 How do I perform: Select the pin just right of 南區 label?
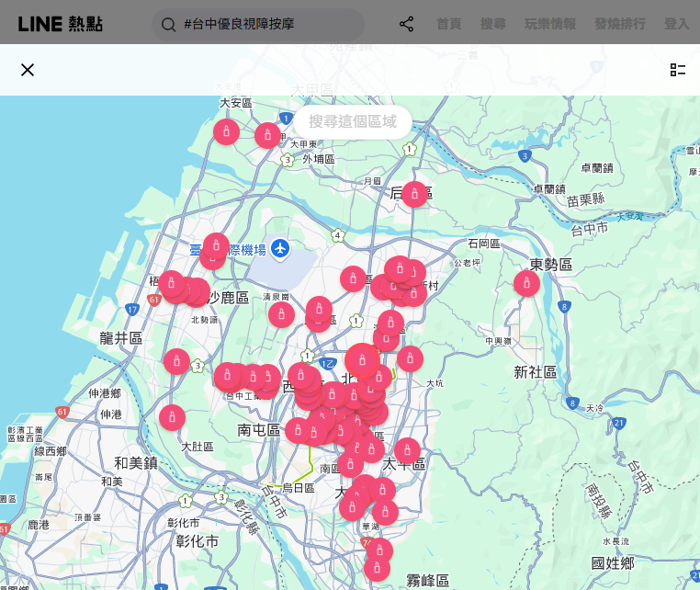pos(350,464)
